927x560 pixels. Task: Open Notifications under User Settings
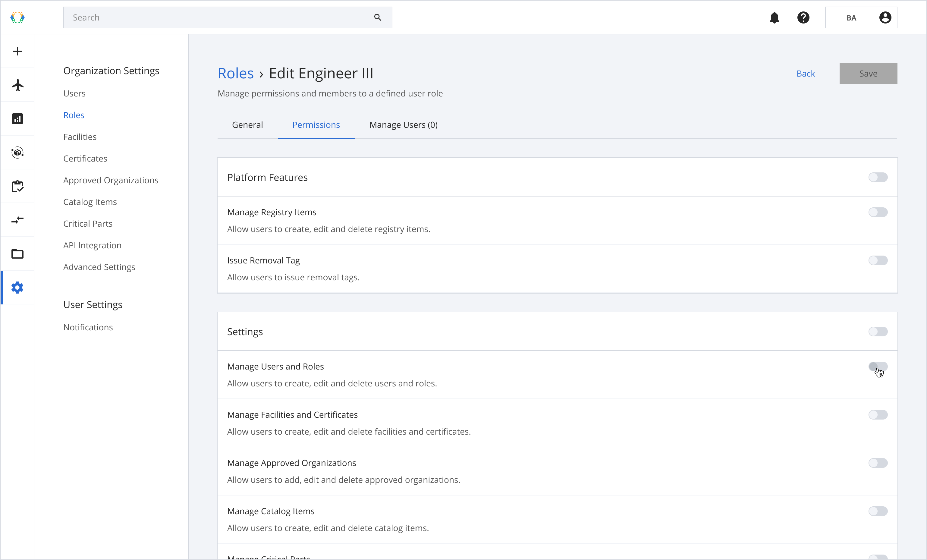coord(88,327)
